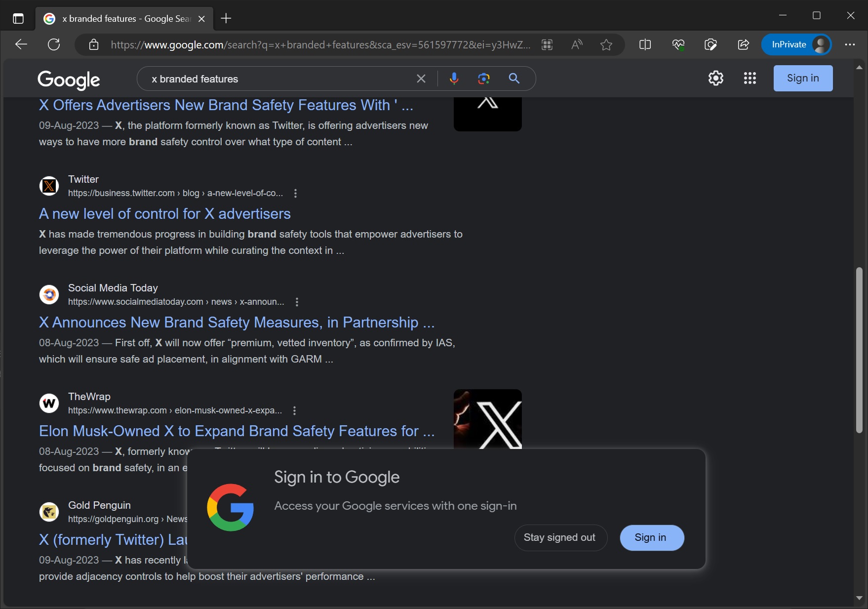The width and height of the screenshot is (868, 609).
Task: Open the Gold Penguin favicon
Action: 49,512
